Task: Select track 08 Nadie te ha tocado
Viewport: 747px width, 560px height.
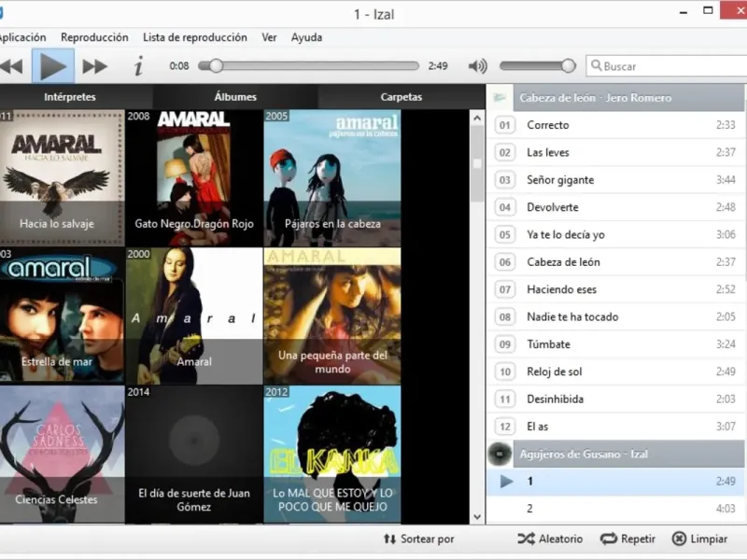Action: point(615,316)
